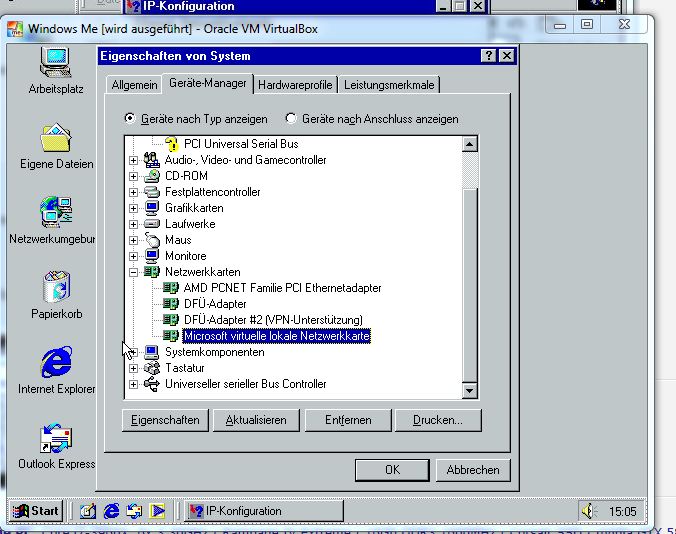Click the 15:05 taskbar clock
Screen dimensions: 676x534
[623, 512]
